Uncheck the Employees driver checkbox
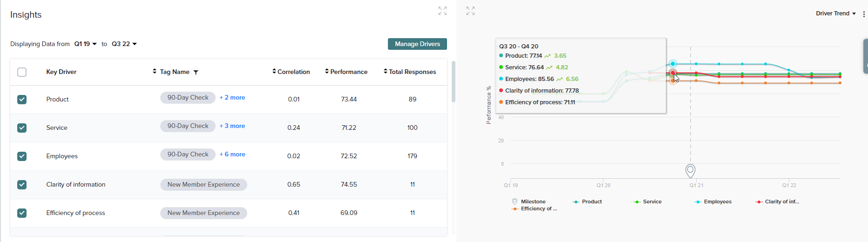 (x=22, y=156)
